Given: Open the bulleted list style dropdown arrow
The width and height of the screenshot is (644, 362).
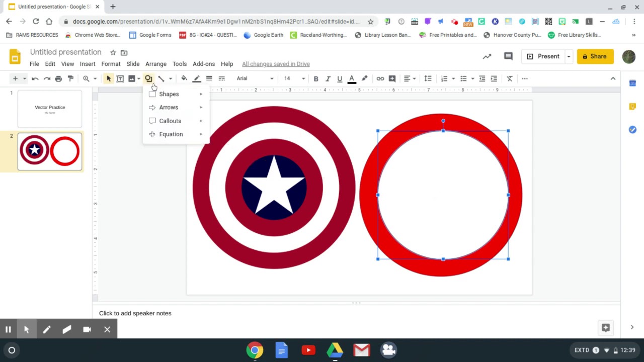Looking at the screenshot, I should 472,78.
